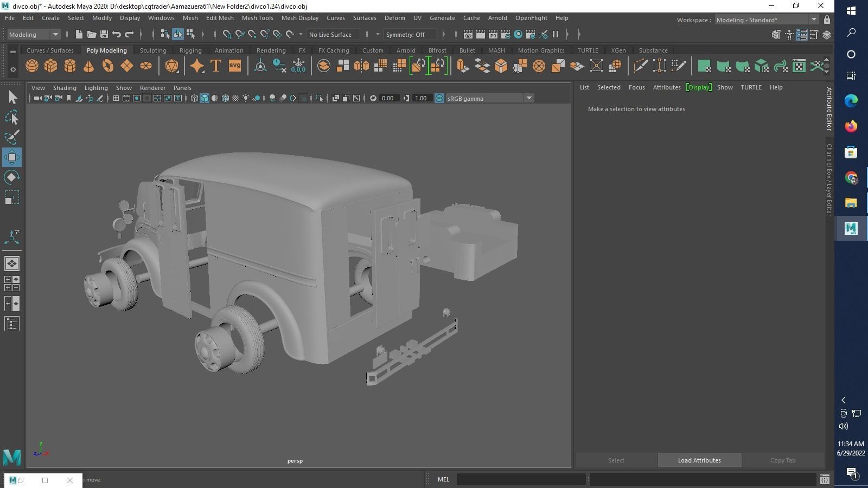Click the IPR render icon
The width and height of the screenshot is (868, 488).
point(493,35)
